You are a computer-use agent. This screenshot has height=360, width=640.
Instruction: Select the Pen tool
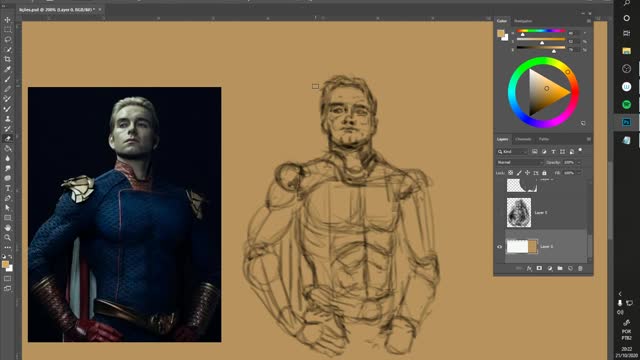pos(7,198)
